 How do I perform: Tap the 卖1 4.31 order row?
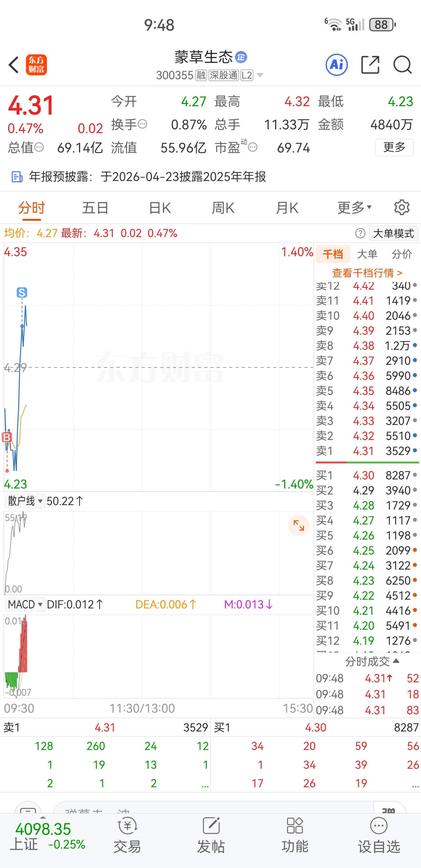(x=367, y=451)
